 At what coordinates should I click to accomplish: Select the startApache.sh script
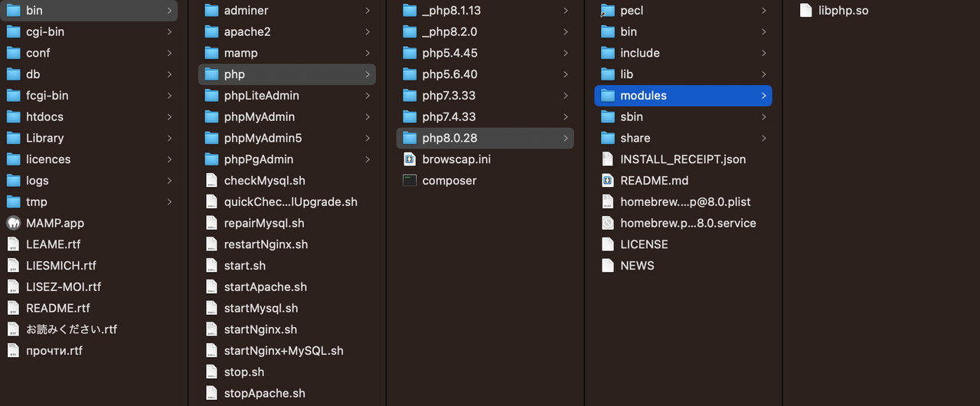[x=265, y=287]
